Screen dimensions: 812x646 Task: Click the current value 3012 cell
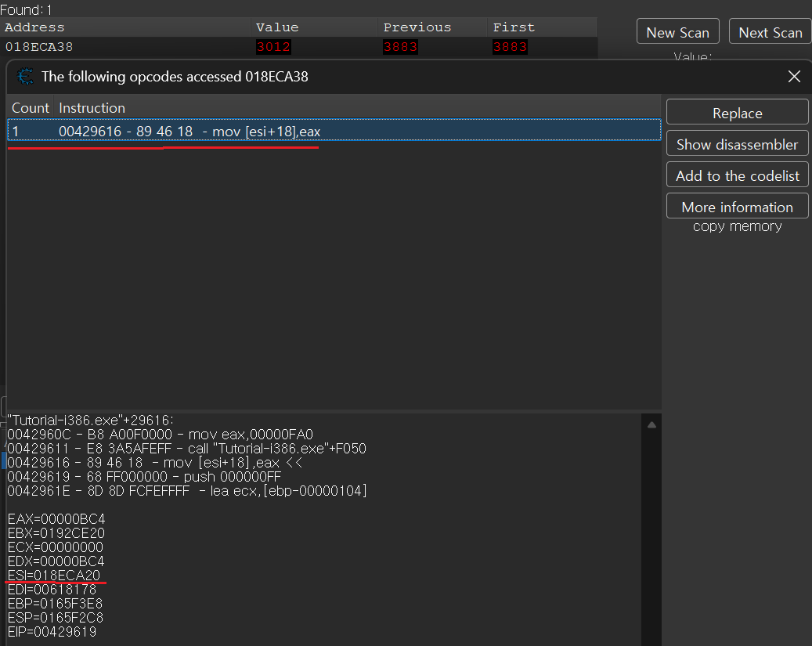tap(273, 47)
